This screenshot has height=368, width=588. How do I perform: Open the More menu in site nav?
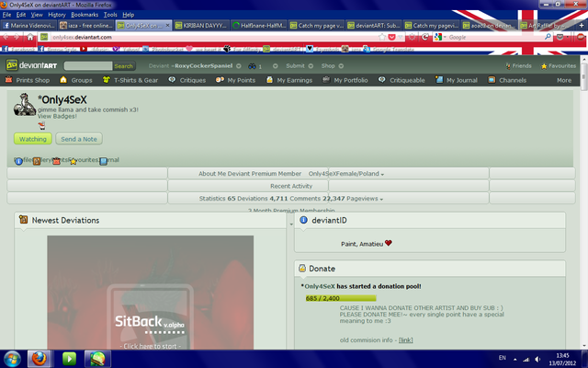point(564,80)
